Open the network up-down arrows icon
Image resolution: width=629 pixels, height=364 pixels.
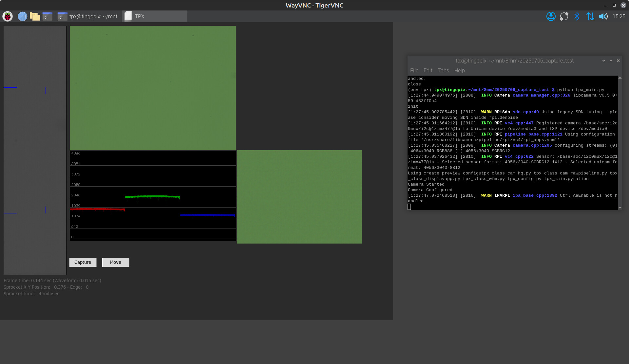tap(590, 16)
